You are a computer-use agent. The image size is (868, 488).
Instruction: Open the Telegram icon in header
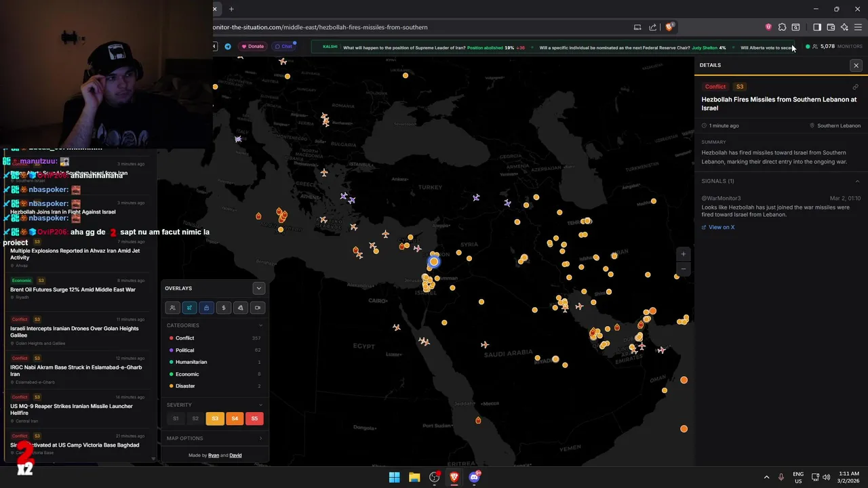coord(228,46)
